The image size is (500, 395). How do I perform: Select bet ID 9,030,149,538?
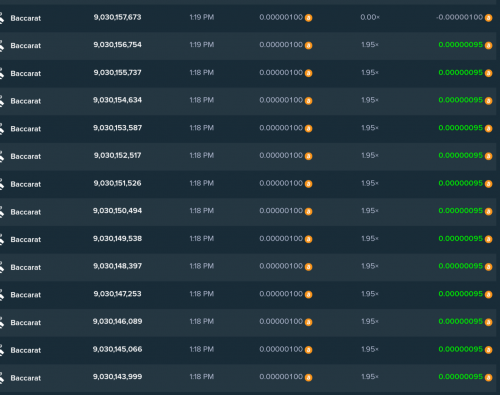tap(117, 239)
